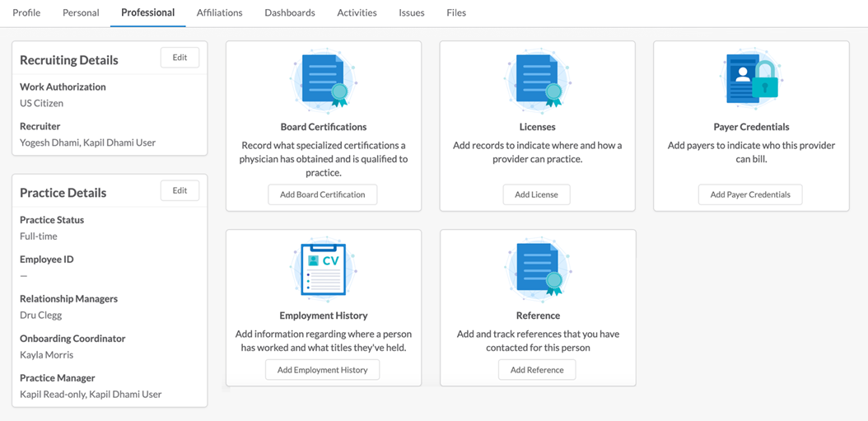The width and height of the screenshot is (868, 421).
Task: Click Kapil Read-only, Kapil Dhami User value
Action: pyautogui.click(x=91, y=395)
